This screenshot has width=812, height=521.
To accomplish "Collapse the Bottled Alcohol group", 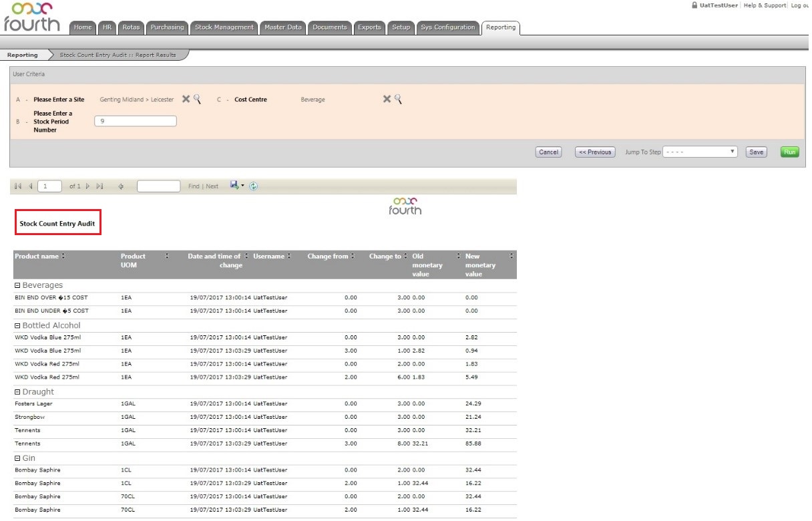I will [17, 326].
